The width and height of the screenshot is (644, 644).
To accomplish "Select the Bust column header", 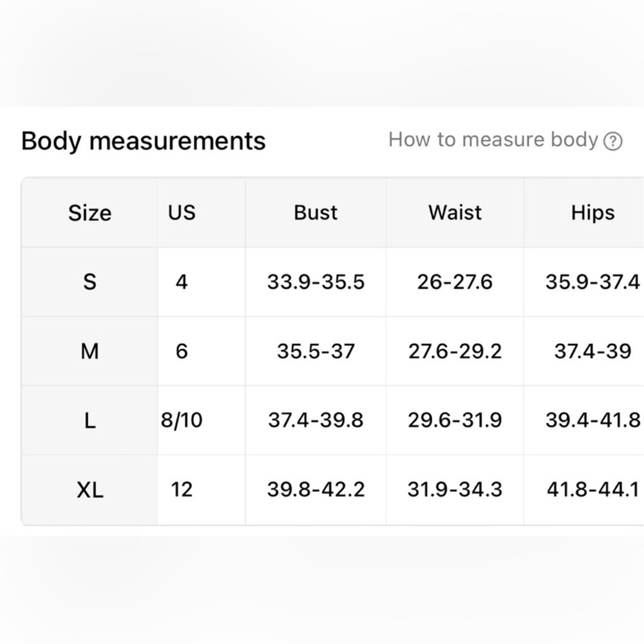I will click(x=316, y=213).
